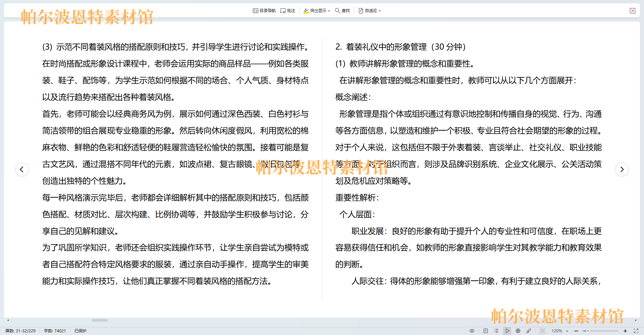Close the reading view with X button
The height and width of the screenshot is (335, 644).
pos(633,11)
